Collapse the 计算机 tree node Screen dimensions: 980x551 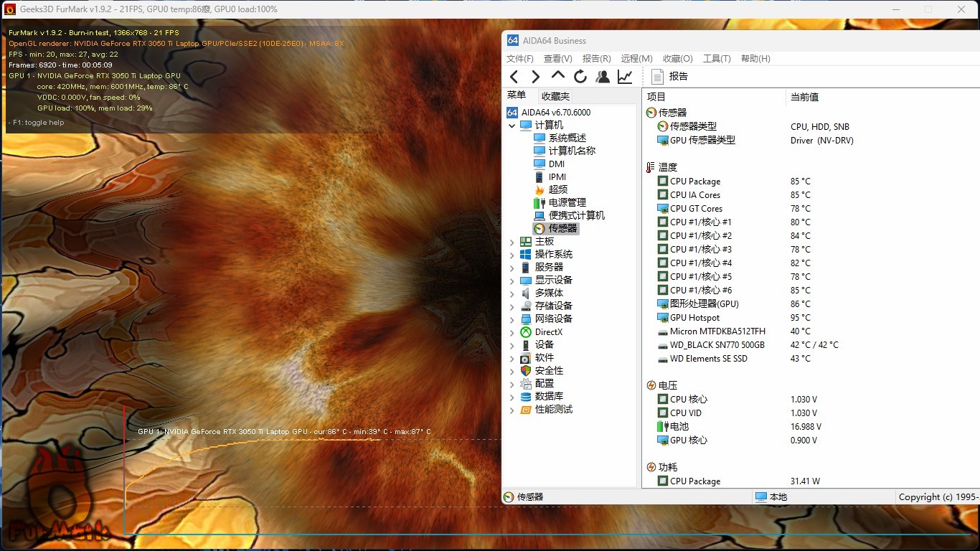pyautogui.click(x=512, y=126)
